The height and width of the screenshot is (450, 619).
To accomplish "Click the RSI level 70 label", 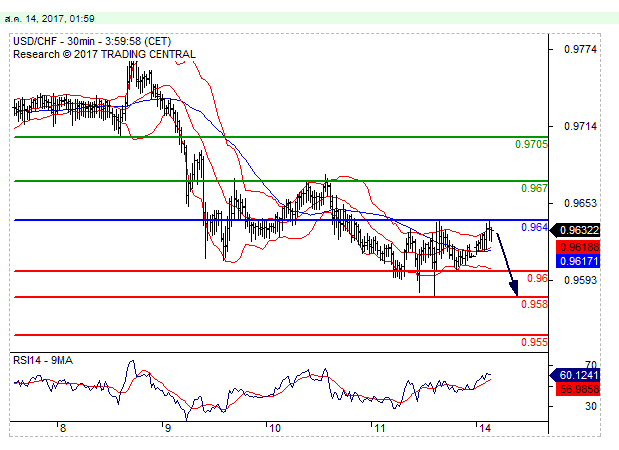I will [591, 364].
